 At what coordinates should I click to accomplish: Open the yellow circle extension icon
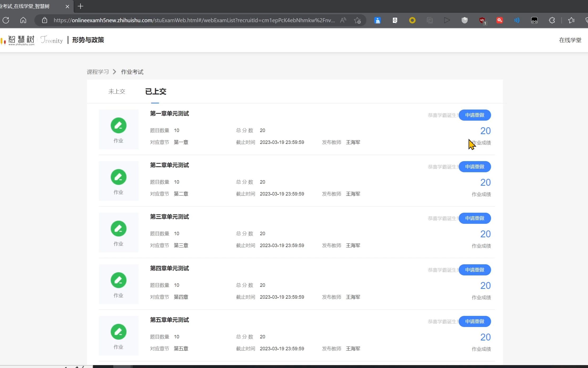pos(412,20)
